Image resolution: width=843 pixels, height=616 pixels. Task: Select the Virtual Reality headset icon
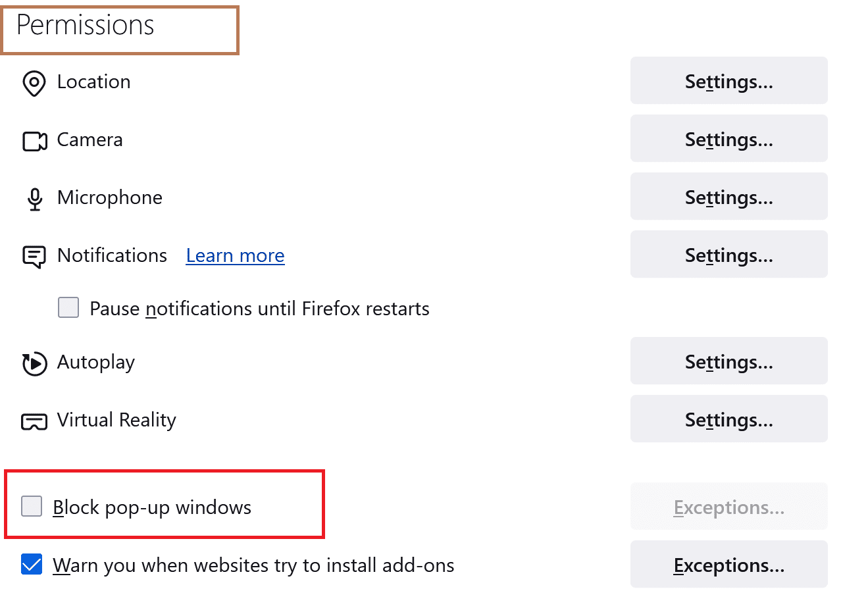click(x=33, y=421)
